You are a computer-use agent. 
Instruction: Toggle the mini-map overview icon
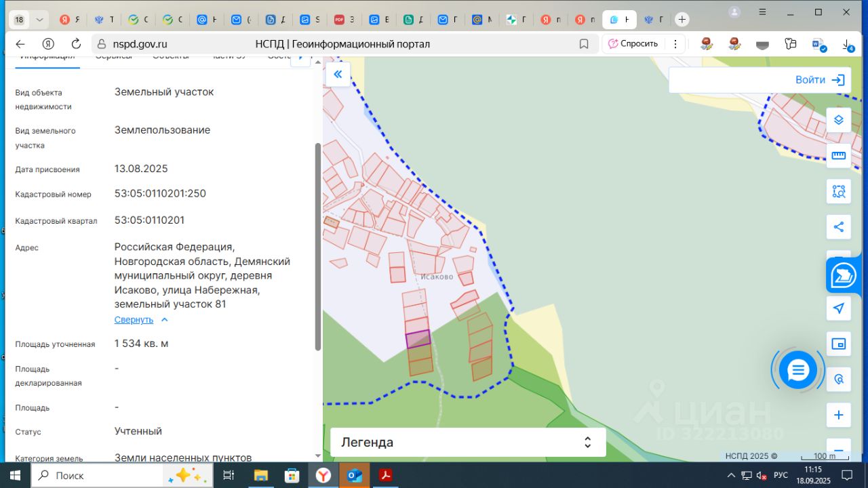point(838,344)
